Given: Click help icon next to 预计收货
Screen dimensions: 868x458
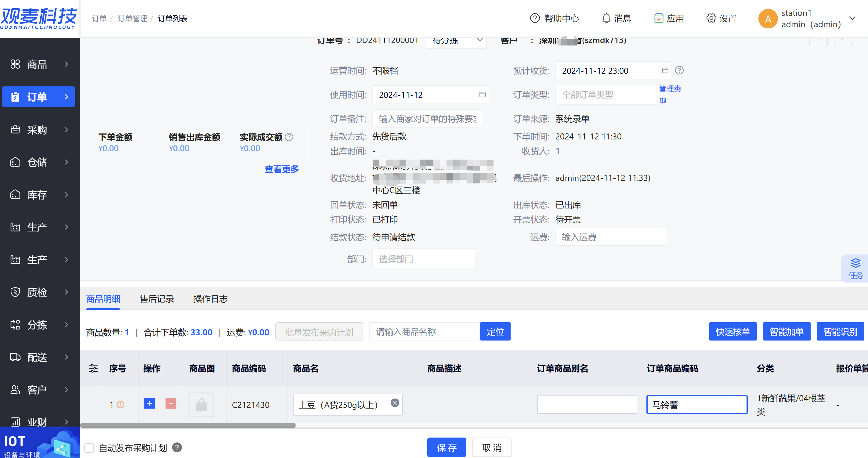Looking at the screenshot, I should coord(679,70).
